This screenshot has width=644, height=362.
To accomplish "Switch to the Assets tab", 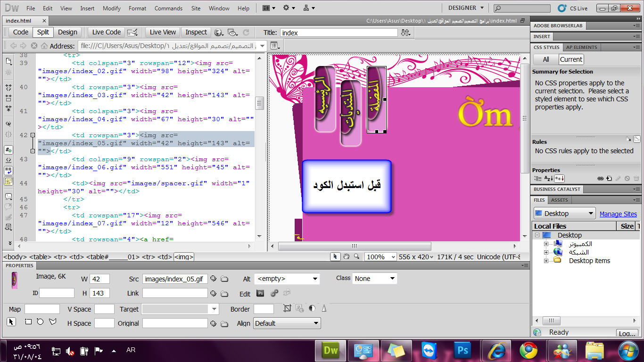I will (x=559, y=200).
